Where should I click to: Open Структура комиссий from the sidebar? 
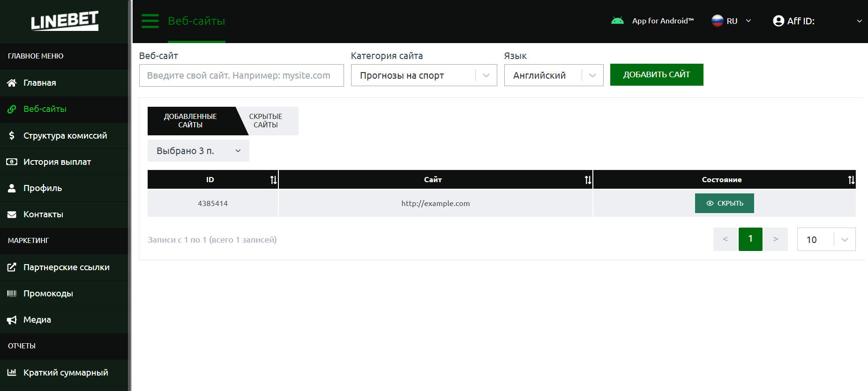64,136
